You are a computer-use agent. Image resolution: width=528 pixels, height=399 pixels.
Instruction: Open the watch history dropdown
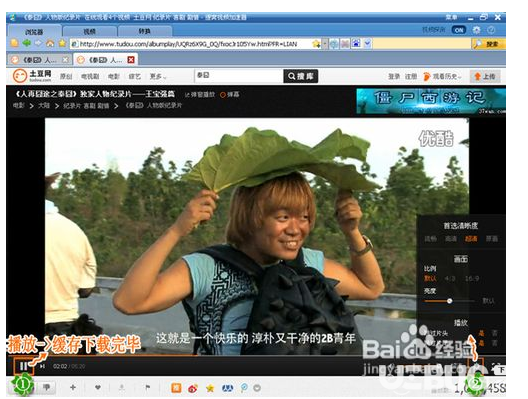coord(442,76)
